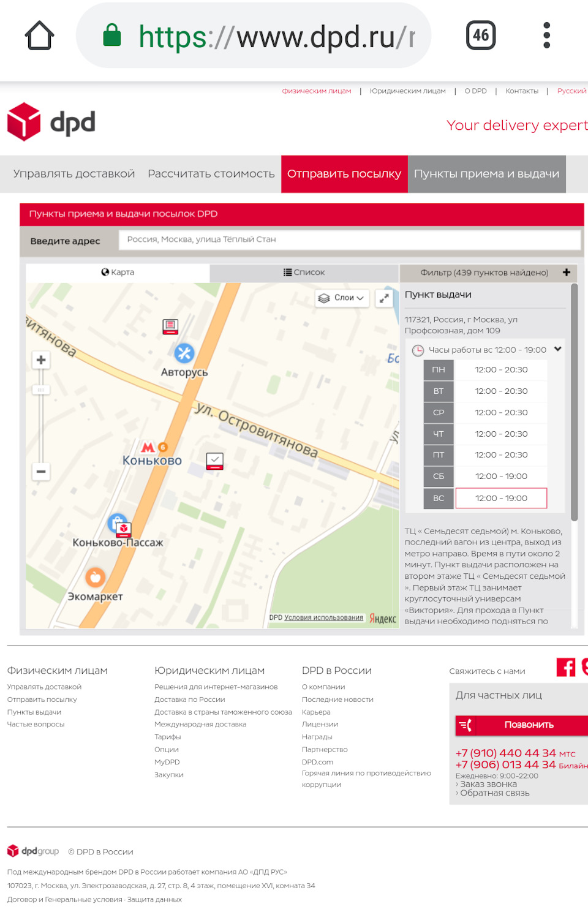Screen dimensions: 588x920
Task: Zoom in on the map with plus button
Action: 41,360
